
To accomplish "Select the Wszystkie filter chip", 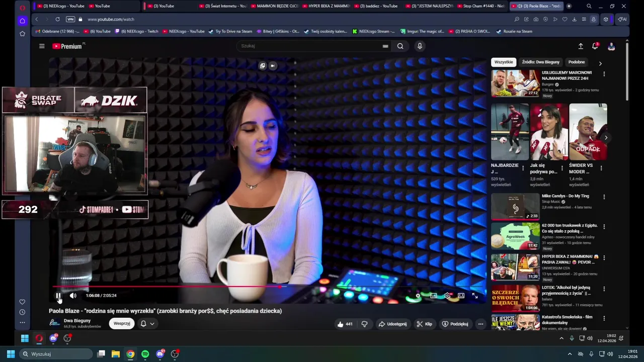I will [x=504, y=62].
